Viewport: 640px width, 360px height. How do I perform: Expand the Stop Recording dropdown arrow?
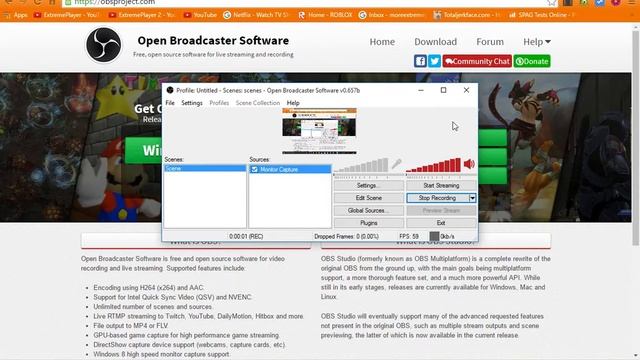(x=472, y=198)
